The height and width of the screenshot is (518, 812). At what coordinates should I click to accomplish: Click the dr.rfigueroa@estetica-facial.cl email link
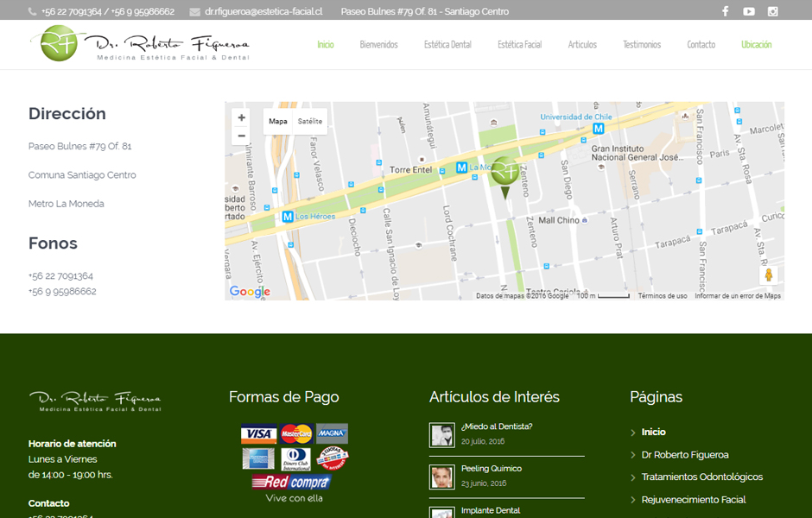[263, 11]
